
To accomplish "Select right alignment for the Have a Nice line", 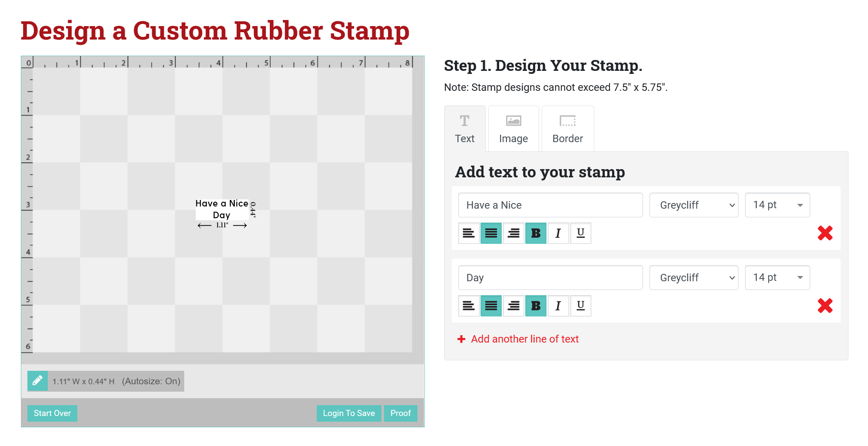I will (514, 233).
